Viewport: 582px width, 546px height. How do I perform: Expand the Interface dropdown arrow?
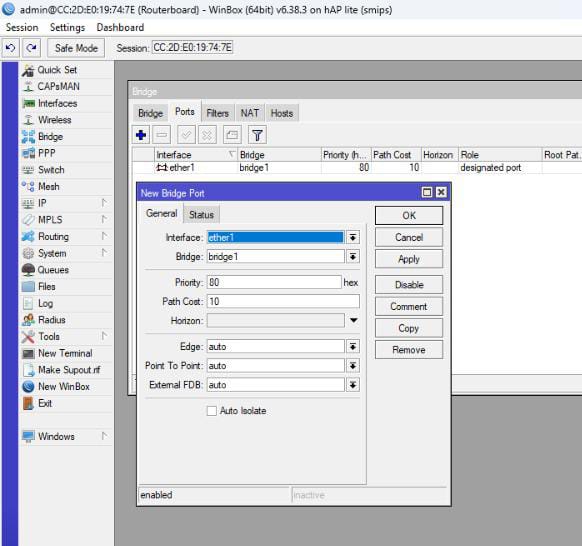point(353,238)
